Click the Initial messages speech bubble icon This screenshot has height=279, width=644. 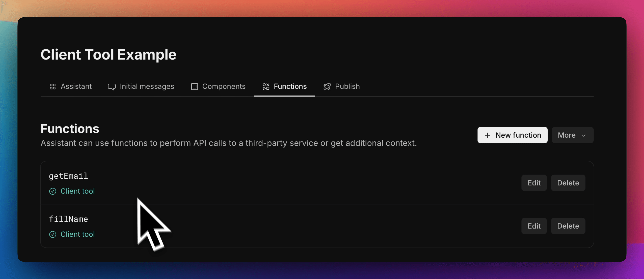(x=112, y=87)
